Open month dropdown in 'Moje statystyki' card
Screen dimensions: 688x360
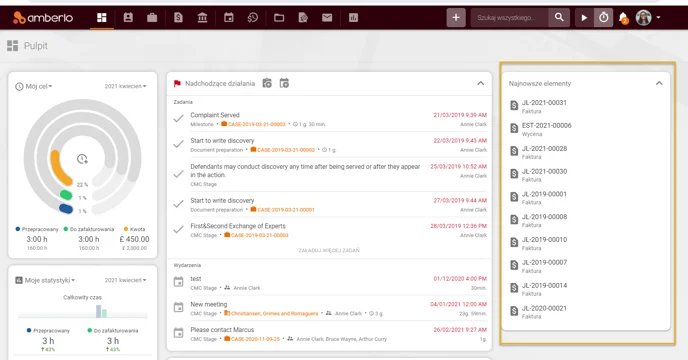[125, 280]
